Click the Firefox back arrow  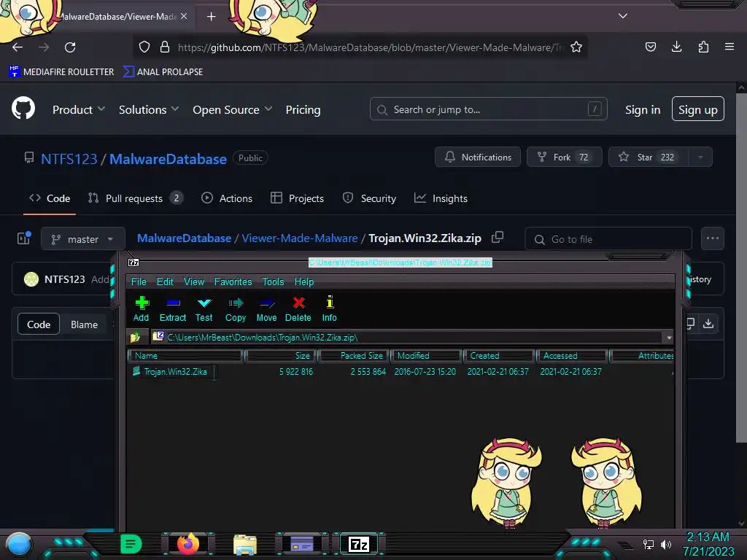(x=18, y=47)
